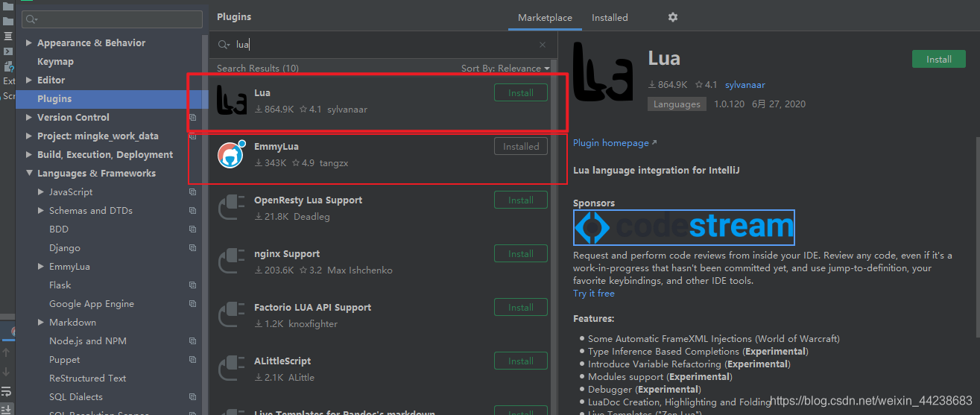Collapse the Languages & Frameworks section

click(x=28, y=174)
